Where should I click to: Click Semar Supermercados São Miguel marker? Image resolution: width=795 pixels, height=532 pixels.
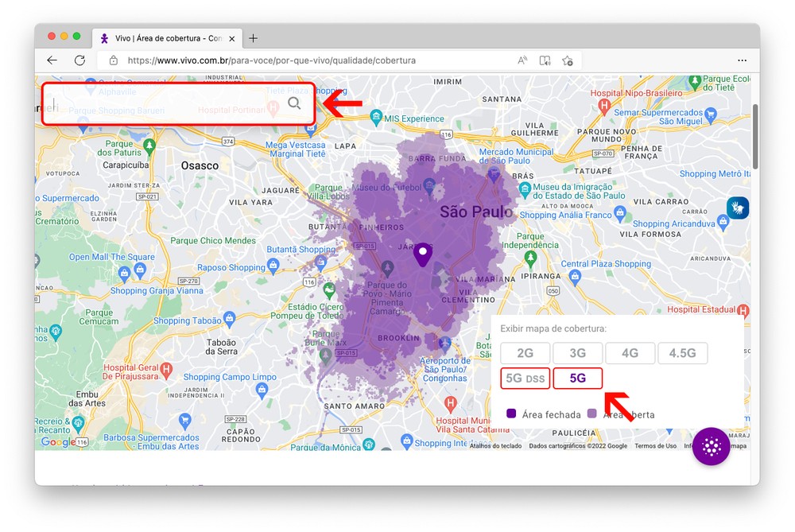pyautogui.click(x=711, y=114)
